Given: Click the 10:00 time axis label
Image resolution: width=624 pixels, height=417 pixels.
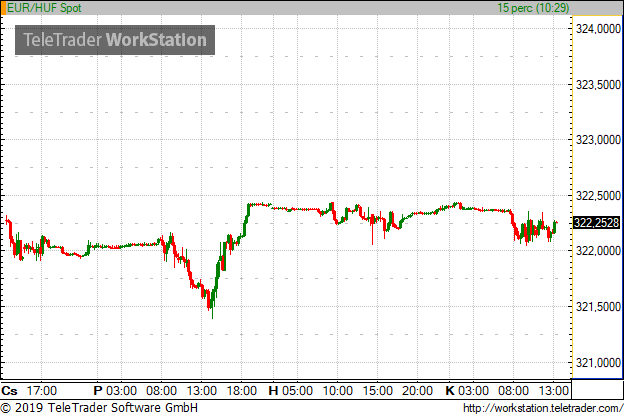Looking at the screenshot, I should point(337,390).
